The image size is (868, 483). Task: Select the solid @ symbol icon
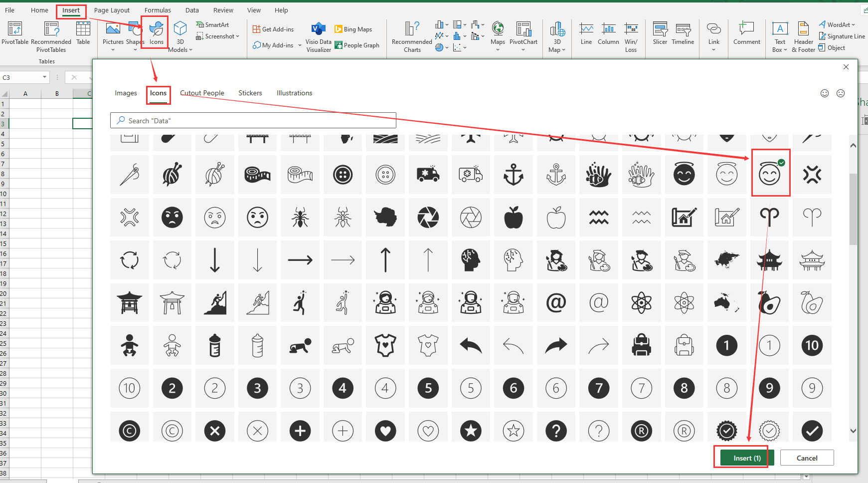556,303
